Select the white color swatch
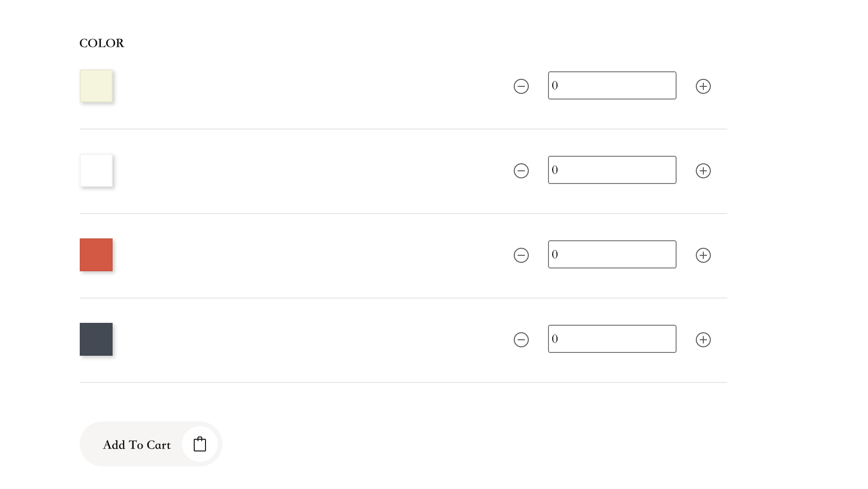868x489 pixels. coord(96,170)
